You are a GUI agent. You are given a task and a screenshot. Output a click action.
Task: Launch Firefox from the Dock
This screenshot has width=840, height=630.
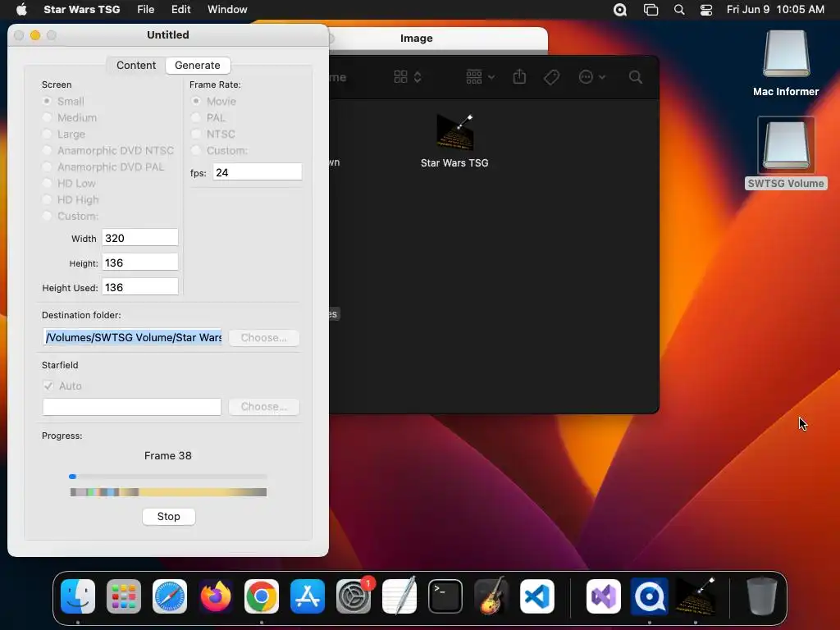click(x=216, y=596)
